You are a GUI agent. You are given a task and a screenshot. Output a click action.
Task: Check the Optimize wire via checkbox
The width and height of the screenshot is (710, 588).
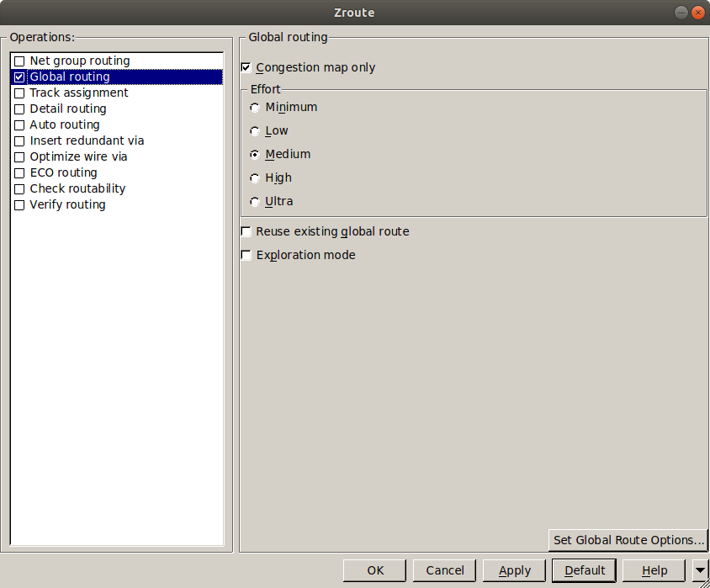pos(19,157)
